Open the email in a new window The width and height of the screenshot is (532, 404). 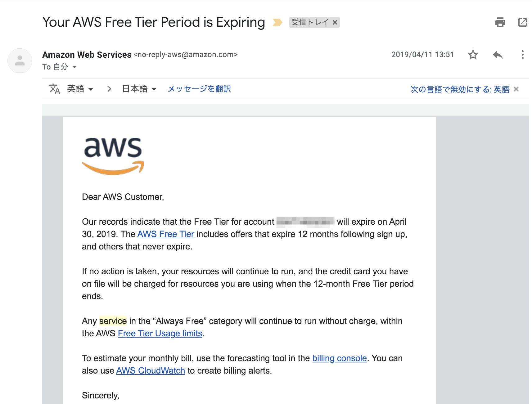[x=523, y=22]
